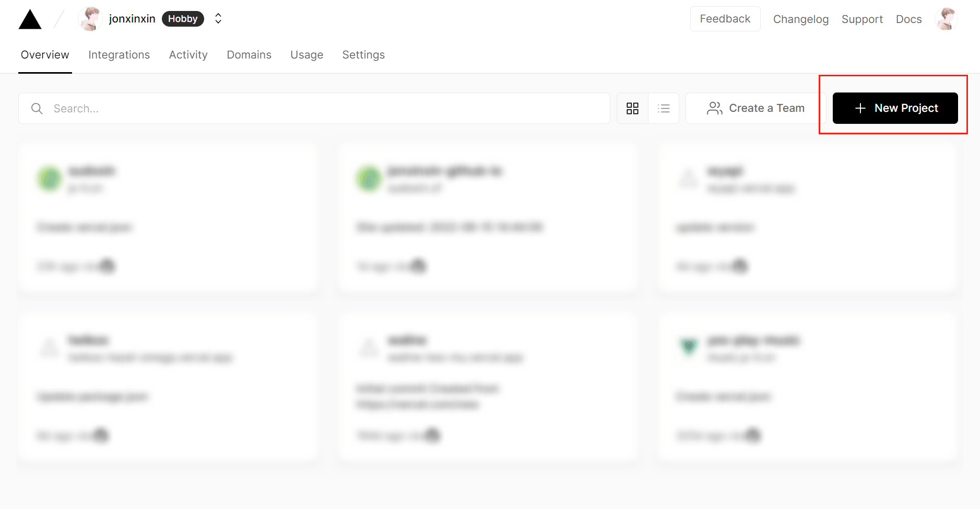Open the user profile avatar at top right
The height and width of the screenshot is (509, 980).
tap(946, 19)
